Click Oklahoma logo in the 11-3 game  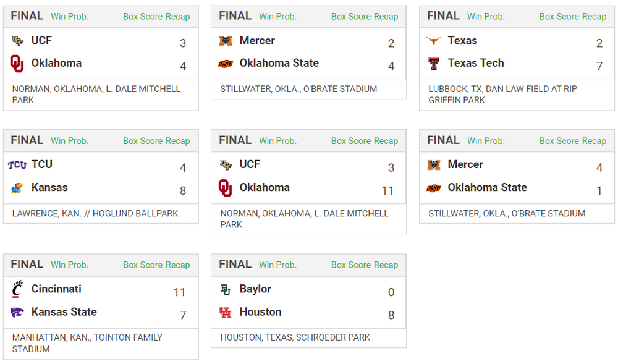point(225,188)
